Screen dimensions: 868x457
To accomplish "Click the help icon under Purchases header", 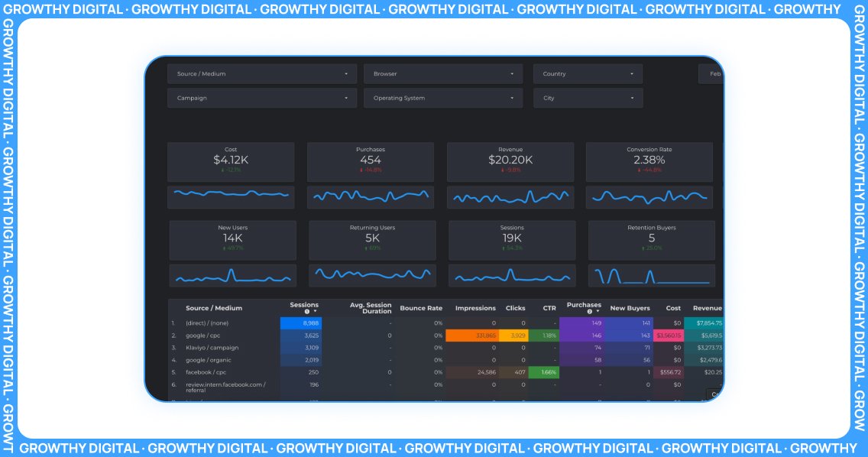I will pyautogui.click(x=589, y=312).
